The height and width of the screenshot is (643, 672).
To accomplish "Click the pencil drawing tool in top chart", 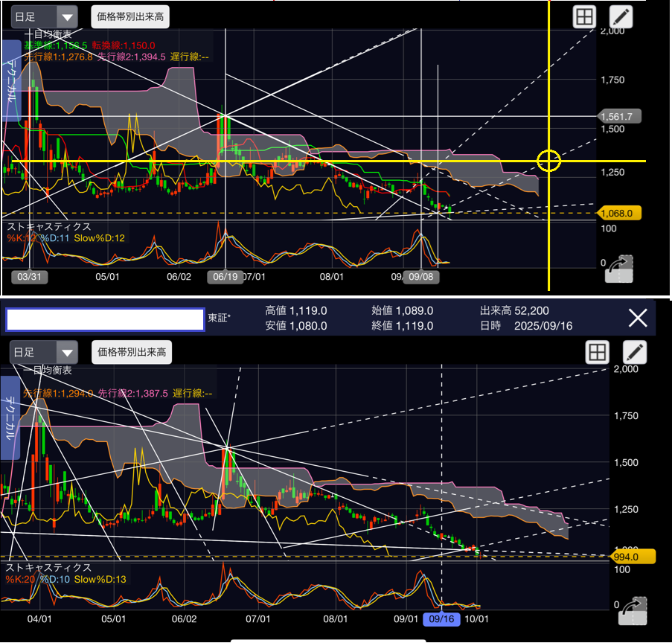I will pos(621,17).
